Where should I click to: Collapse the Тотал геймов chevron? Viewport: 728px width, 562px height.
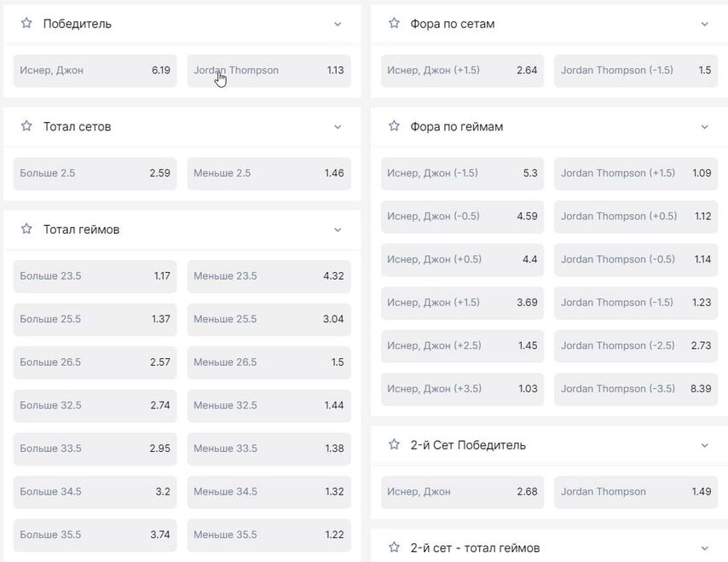click(338, 230)
